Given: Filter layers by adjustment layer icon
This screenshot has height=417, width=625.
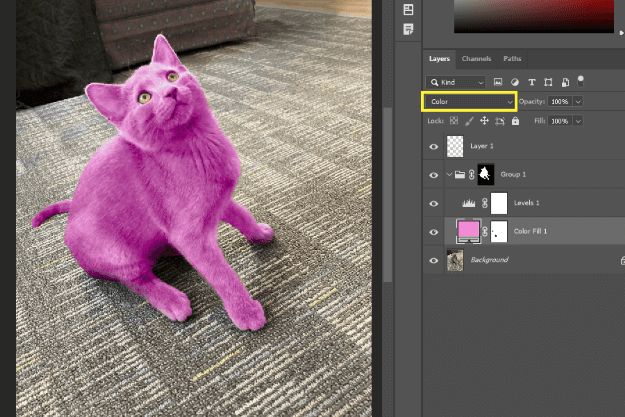Looking at the screenshot, I should point(515,82).
